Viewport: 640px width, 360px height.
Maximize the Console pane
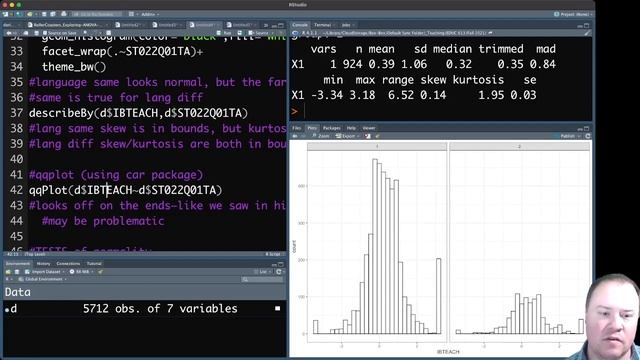click(587, 25)
